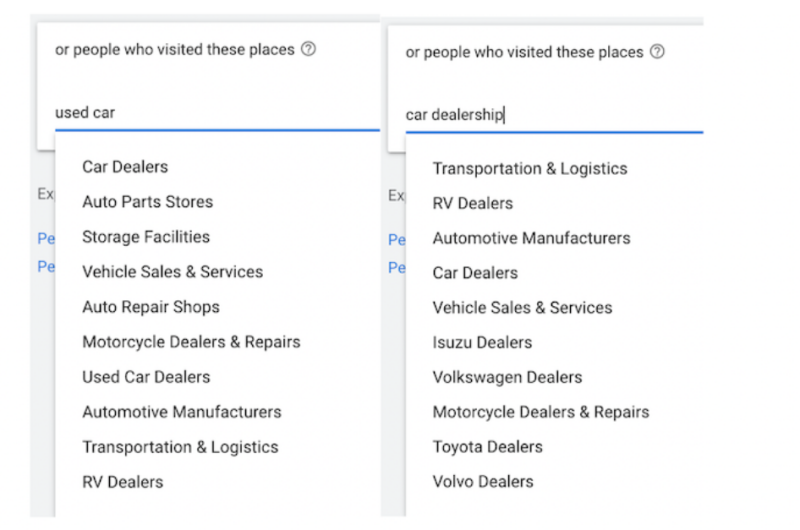Select Car Dealers under the "car dealership" search
This screenshot has width=800, height=530.
point(475,273)
